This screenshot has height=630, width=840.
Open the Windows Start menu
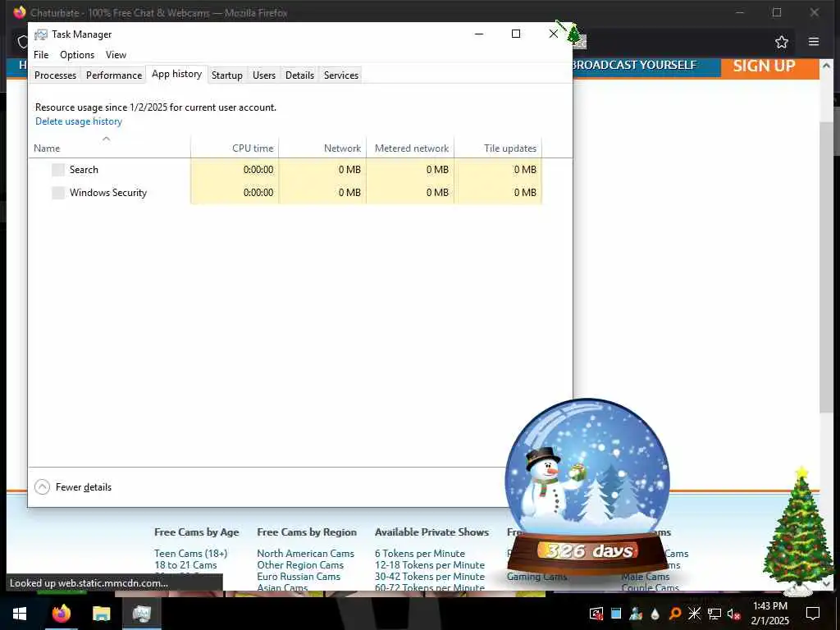click(x=20, y=614)
